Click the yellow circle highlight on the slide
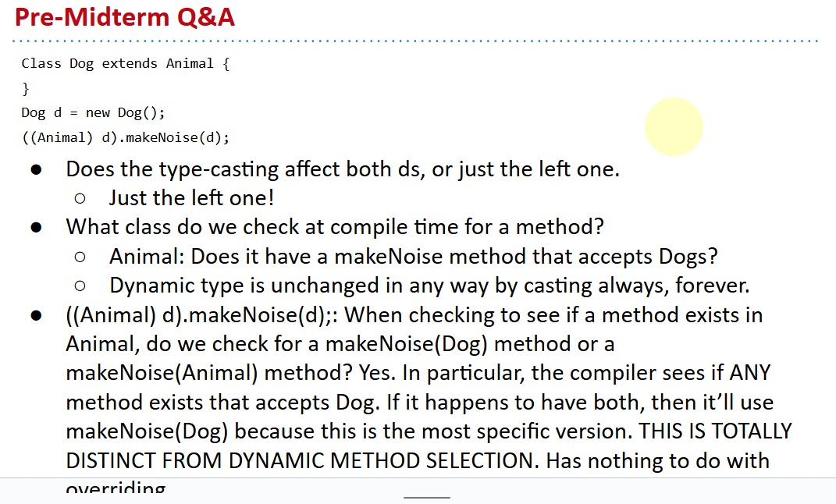The image size is (836, 504). click(674, 126)
